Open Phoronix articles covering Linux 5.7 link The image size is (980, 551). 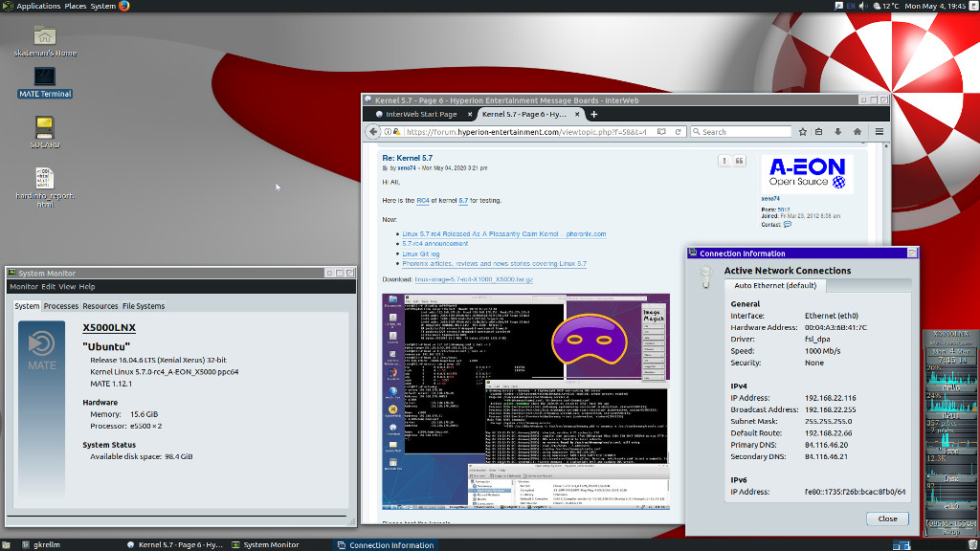495,264
